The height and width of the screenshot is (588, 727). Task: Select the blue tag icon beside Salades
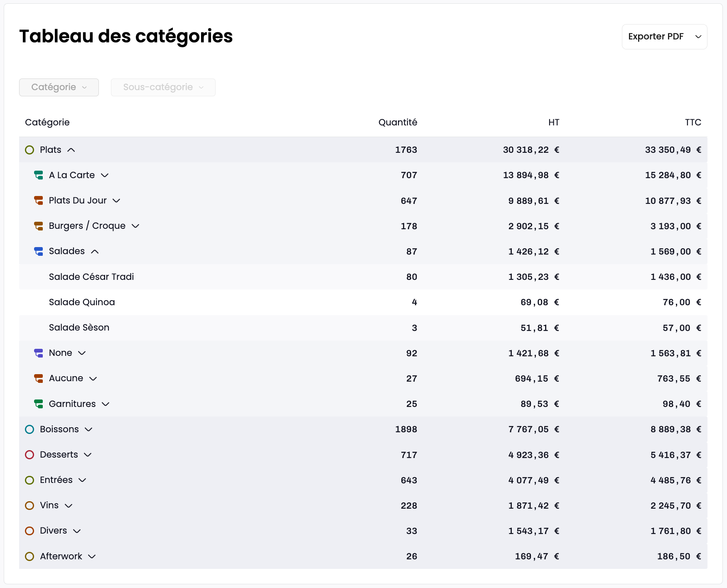[x=39, y=251]
